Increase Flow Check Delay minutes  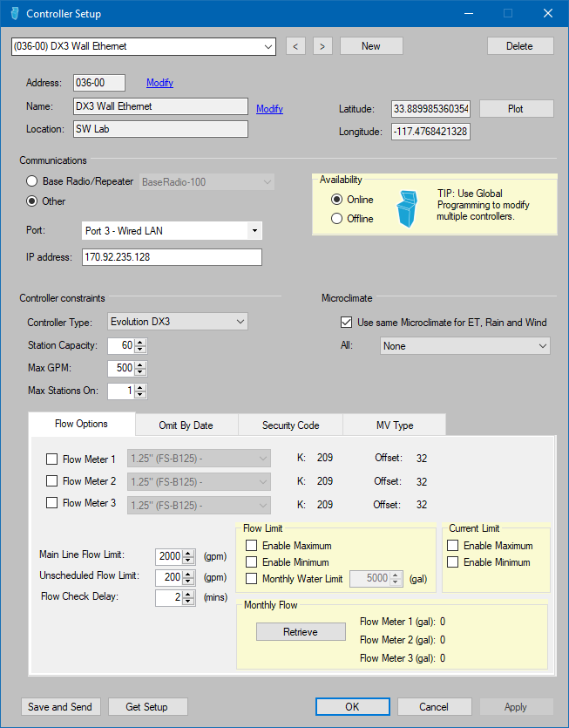coord(188,595)
